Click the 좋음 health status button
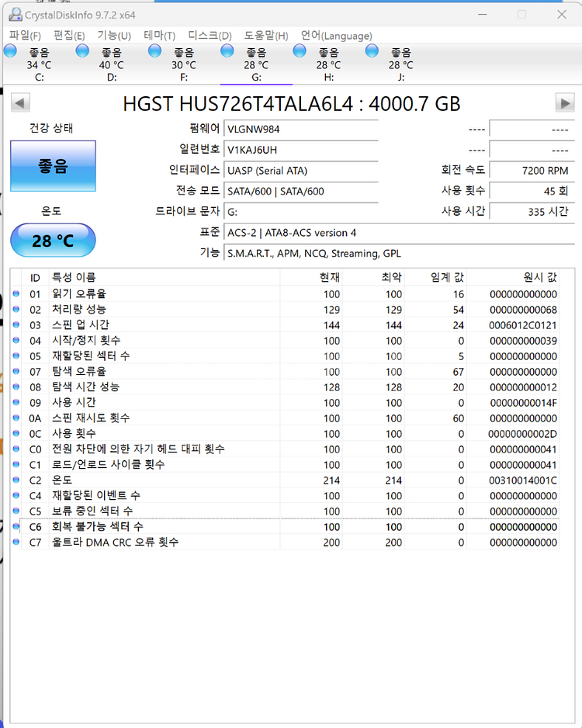This screenshot has width=582, height=728. [53, 166]
